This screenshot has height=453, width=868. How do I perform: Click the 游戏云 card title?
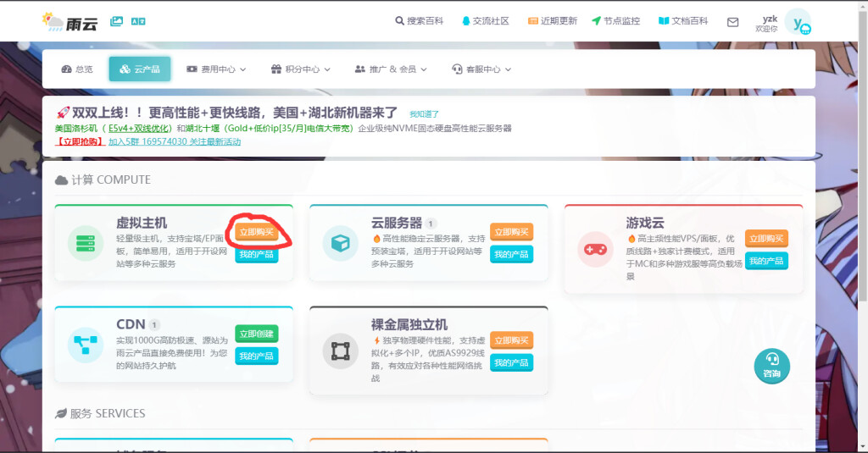click(x=645, y=223)
